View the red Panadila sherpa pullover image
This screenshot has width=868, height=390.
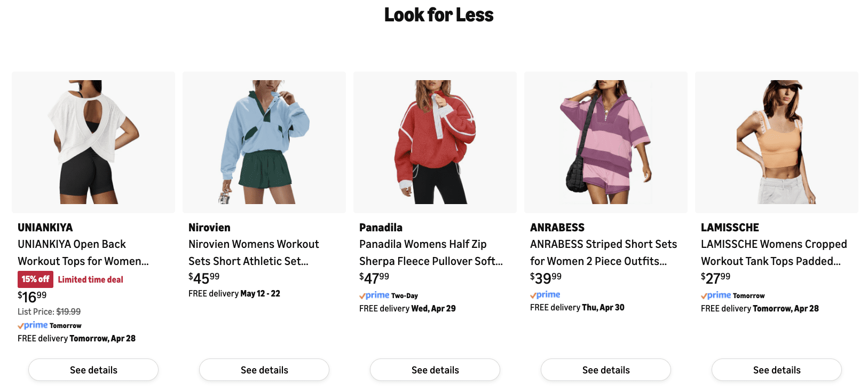pyautogui.click(x=435, y=142)
